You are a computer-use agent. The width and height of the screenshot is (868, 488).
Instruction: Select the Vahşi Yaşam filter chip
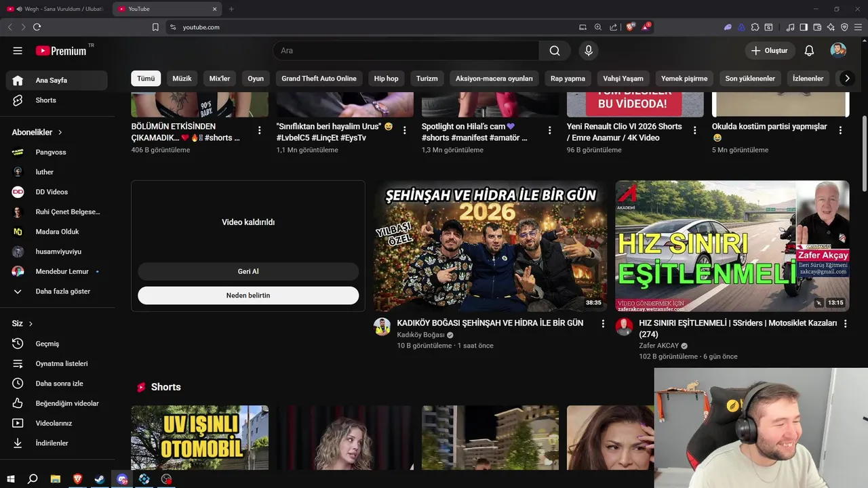623,79
